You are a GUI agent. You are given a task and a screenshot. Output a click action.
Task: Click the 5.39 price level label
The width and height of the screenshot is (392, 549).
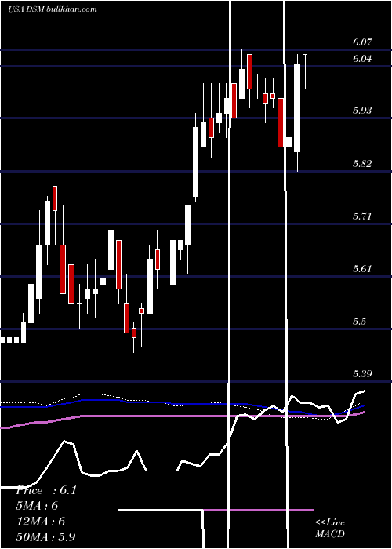pos(362,374)
